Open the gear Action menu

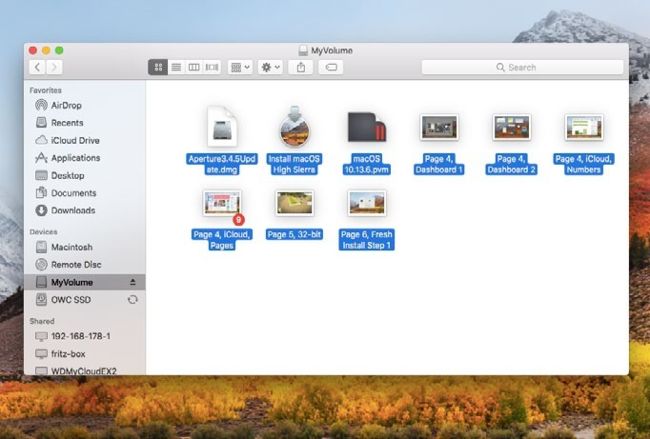(270, 67)
